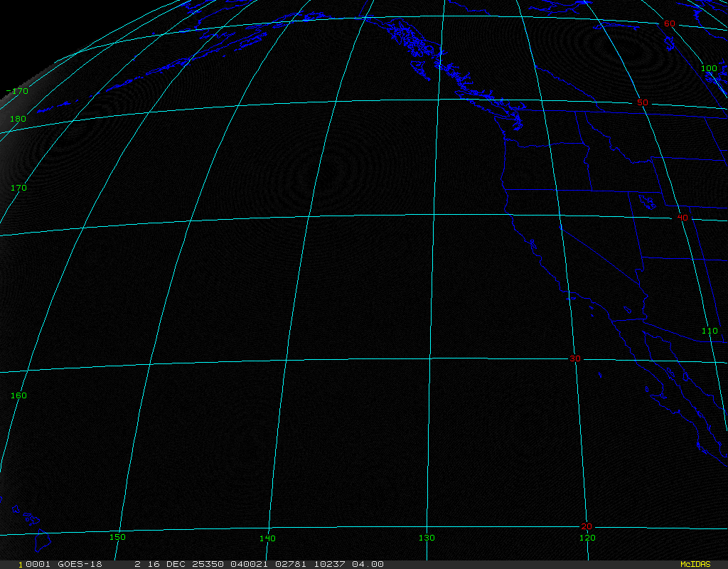Click the green 110 longitude label
Image resolution: width=728 pixels, height=569 pixels.
point(710,331)
